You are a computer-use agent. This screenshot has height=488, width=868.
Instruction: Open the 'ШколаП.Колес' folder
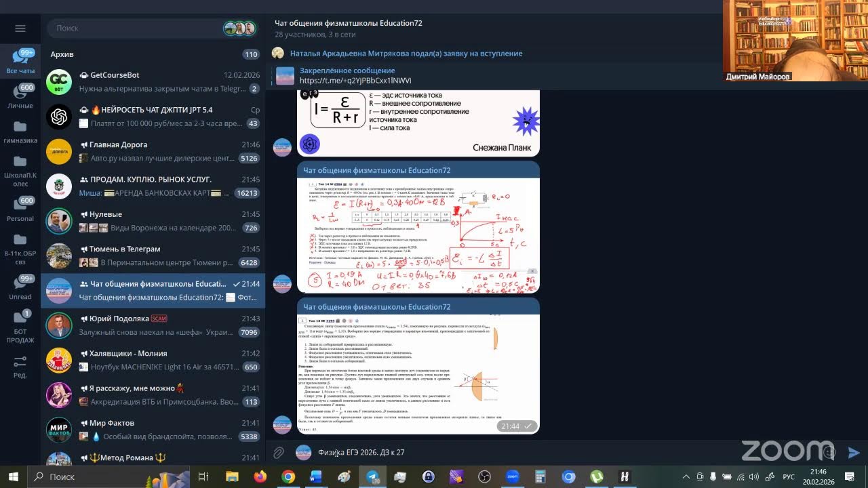[x=20, y=171]
